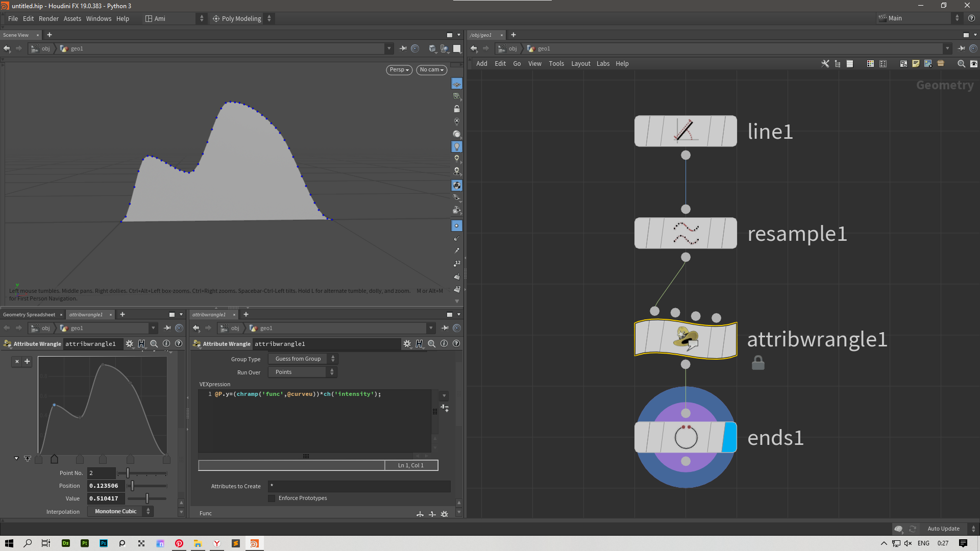This screenshot has width=980, height=551.
Task: Open the Interpolation Monotone Cubic dropdown
Action: [x=120, y=512]
